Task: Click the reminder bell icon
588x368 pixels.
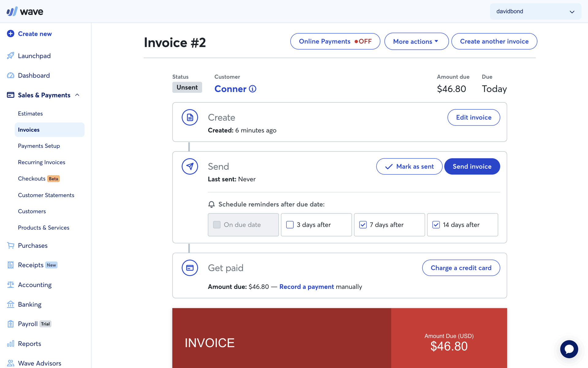Action: [212, 204]
